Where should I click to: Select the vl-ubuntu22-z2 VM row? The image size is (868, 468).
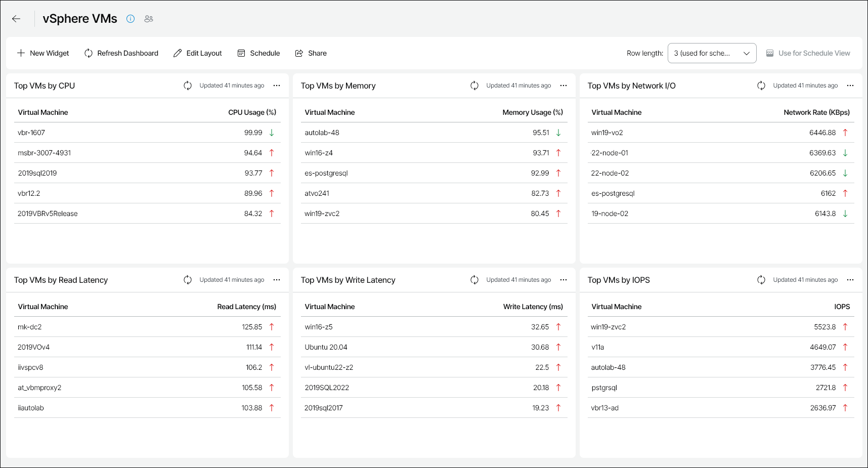(x=434, y=367)
